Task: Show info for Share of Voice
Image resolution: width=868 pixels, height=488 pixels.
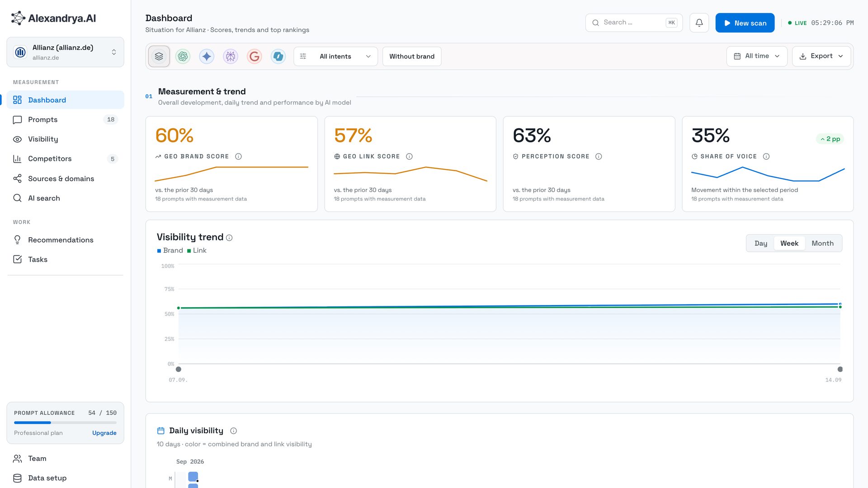Action: 766,156
